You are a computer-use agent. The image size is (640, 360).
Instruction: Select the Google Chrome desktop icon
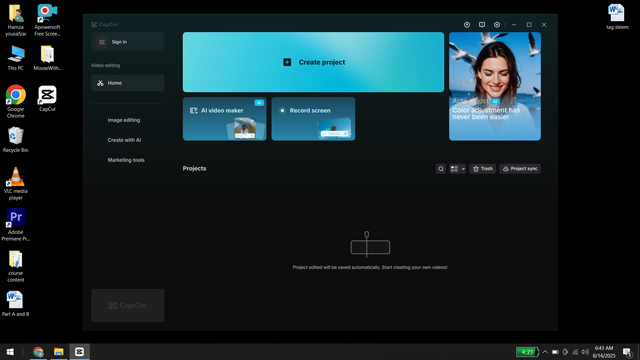(16, 102)
